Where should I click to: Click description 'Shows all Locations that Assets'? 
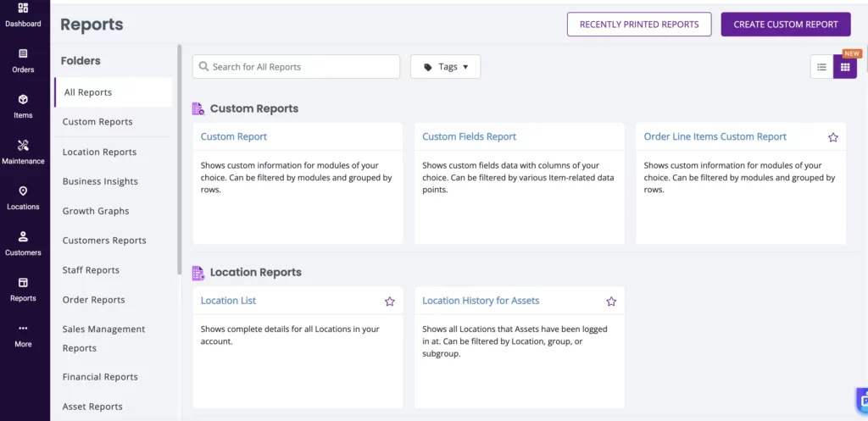click(515, 341)
